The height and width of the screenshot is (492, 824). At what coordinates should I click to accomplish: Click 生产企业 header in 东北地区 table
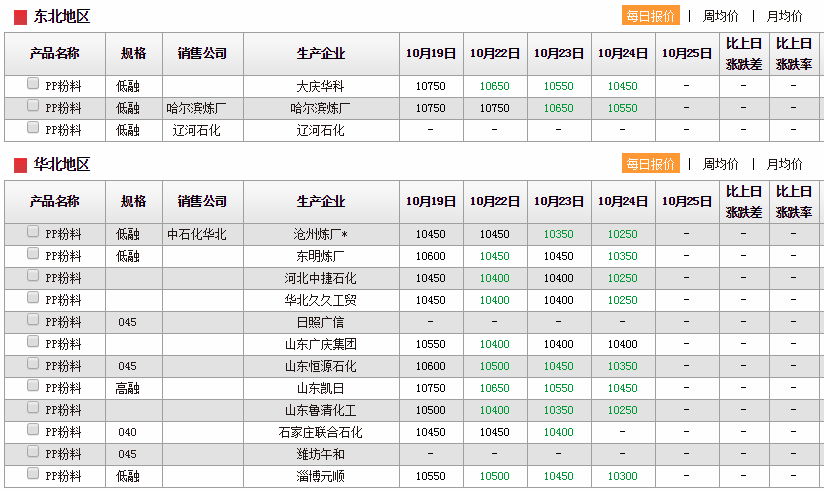(321, 54)
